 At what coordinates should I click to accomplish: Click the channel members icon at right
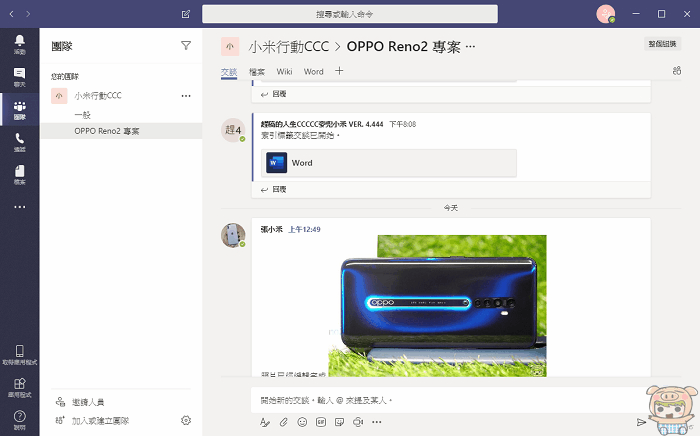click(676, 71)
